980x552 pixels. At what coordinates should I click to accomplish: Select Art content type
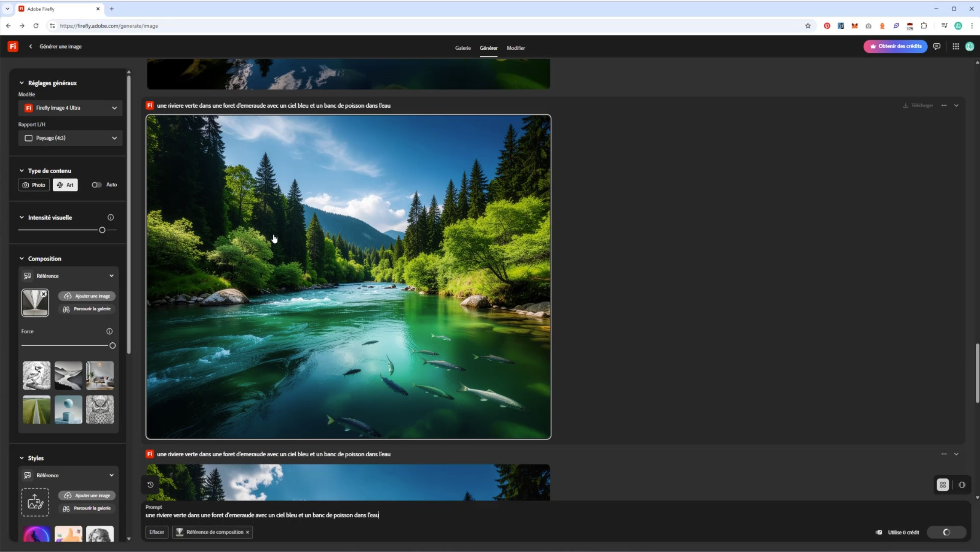pos(65,185)
